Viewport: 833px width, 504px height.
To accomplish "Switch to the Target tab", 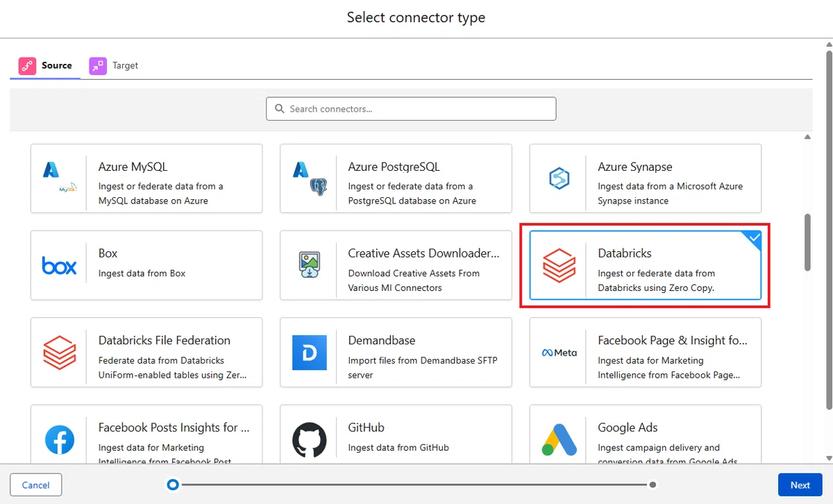I will click(x=114, y=65).
